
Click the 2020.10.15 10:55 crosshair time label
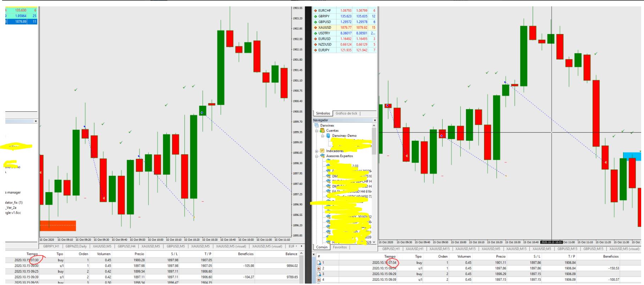coord(551,242)
